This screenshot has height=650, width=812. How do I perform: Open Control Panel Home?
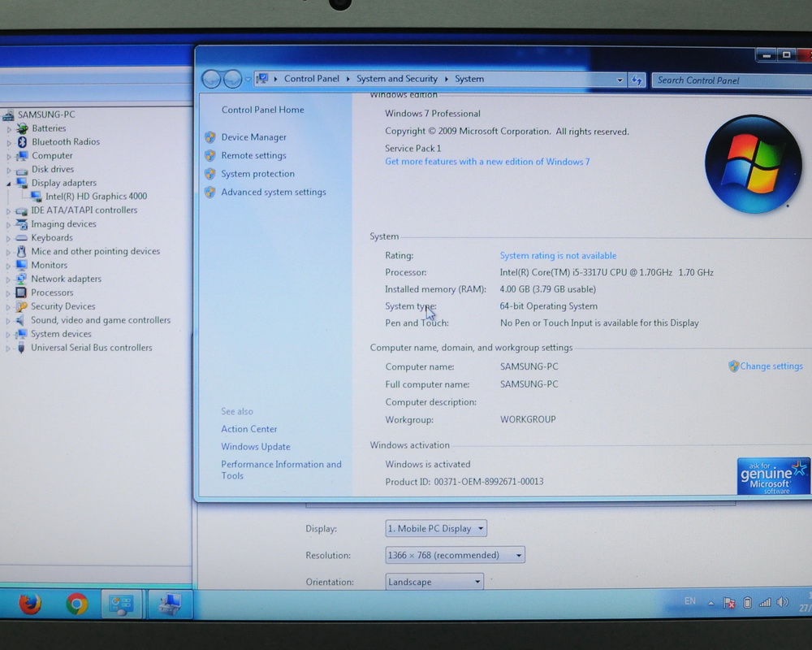262,110
